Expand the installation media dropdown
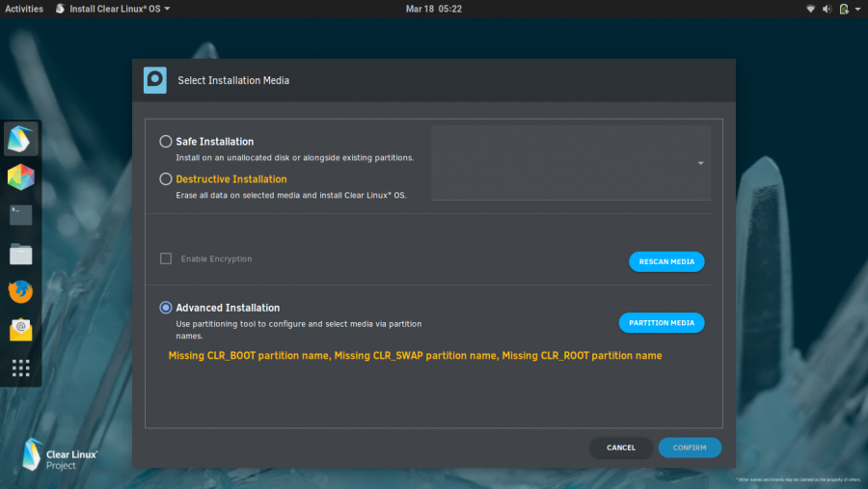Image resolution: width=868 pixels, height=489 pixels. 571,163
